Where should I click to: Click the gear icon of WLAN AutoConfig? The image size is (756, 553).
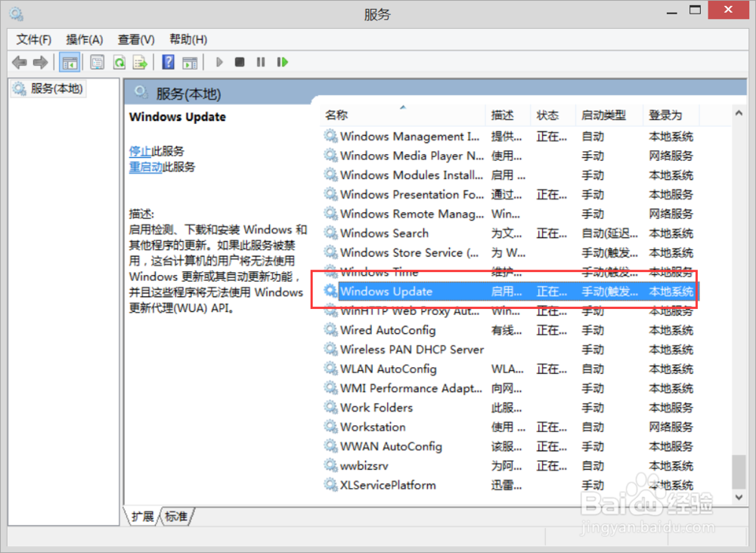coord(331,369)
